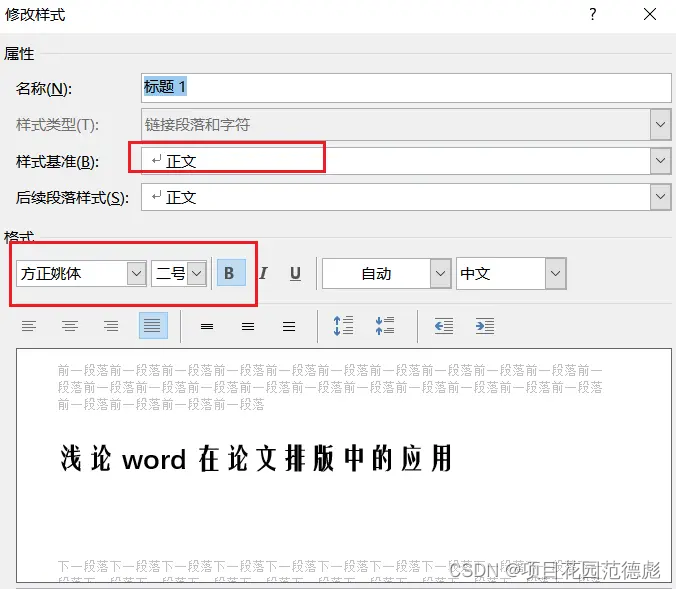The image size is (676, 589).
Task: Align paragraph text to the left
Action: click(x=29, y=326)
